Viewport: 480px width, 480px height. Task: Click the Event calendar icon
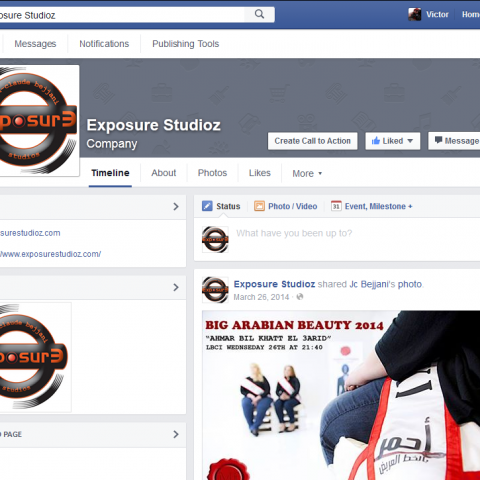coord(336,206)
